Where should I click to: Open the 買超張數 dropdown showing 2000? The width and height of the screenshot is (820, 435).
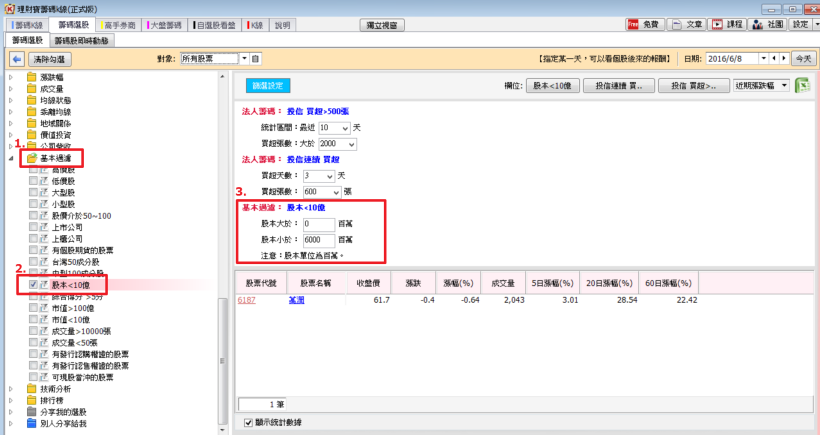tap(351, 144)
